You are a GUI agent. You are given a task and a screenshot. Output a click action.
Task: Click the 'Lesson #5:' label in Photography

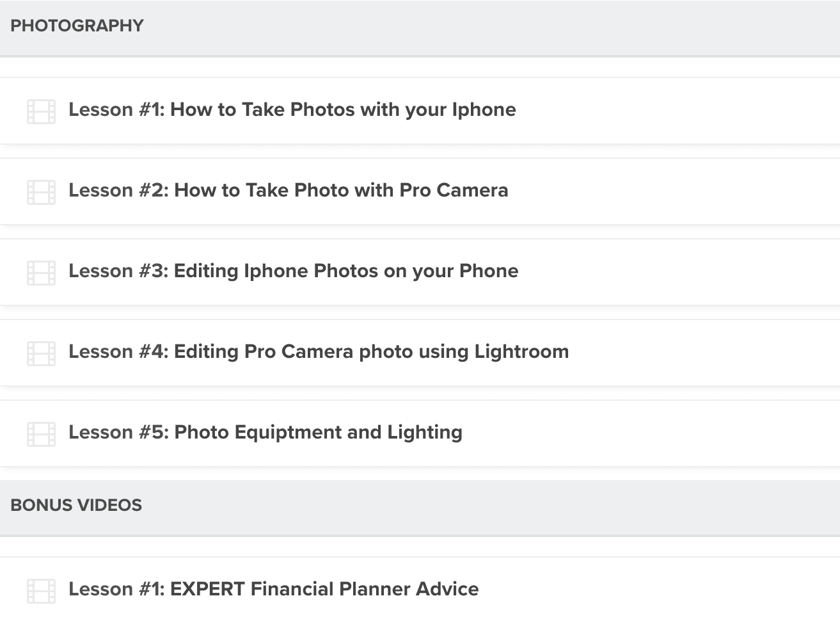click(119, 432)
